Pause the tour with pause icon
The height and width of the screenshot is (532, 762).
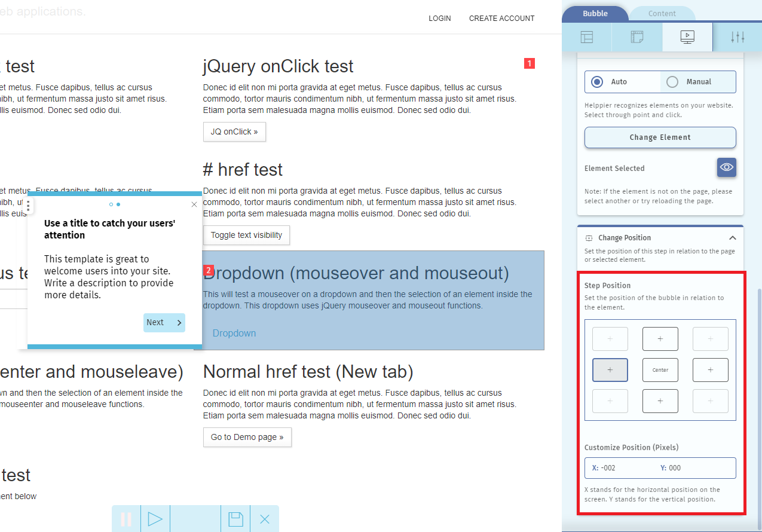pos(126,519)
